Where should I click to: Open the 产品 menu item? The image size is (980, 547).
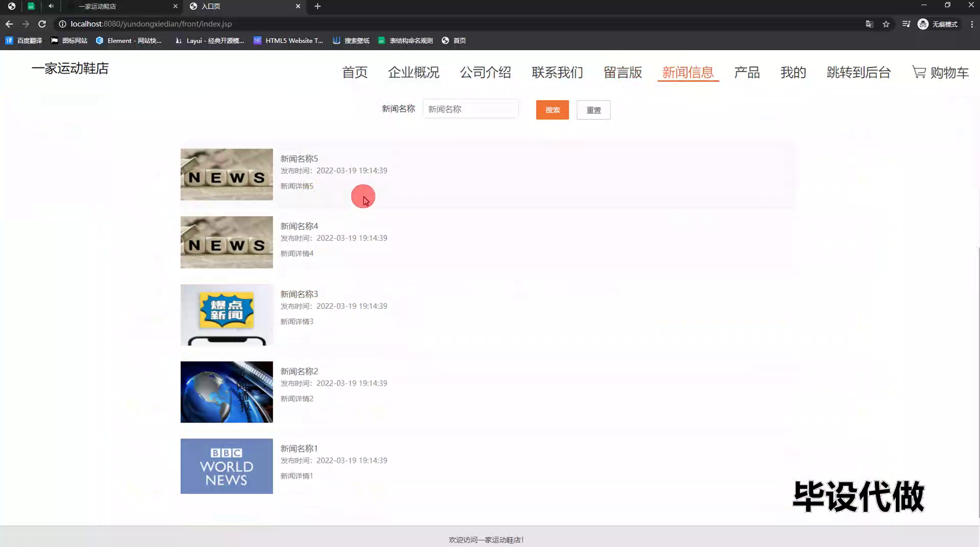(747, 72)
